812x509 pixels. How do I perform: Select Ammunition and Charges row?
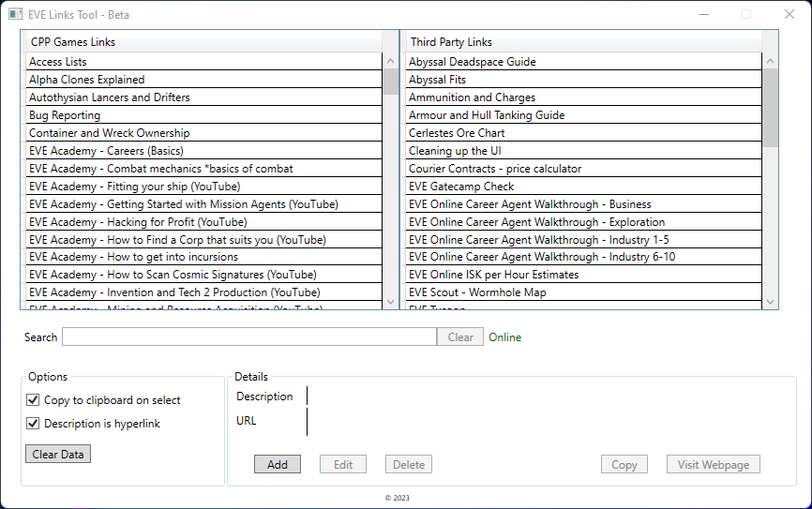point(583,97)
